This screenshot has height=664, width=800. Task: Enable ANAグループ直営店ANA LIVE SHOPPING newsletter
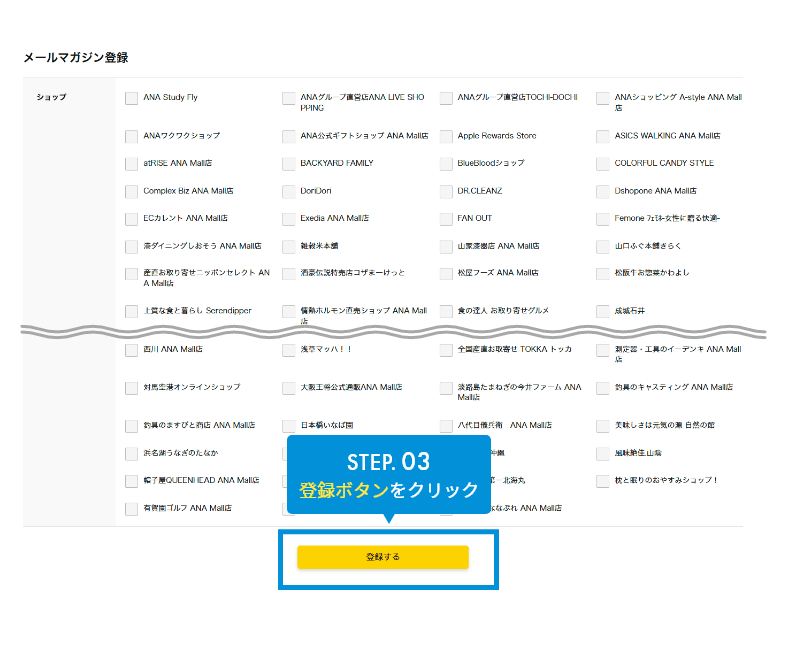(x=288, y=98)
